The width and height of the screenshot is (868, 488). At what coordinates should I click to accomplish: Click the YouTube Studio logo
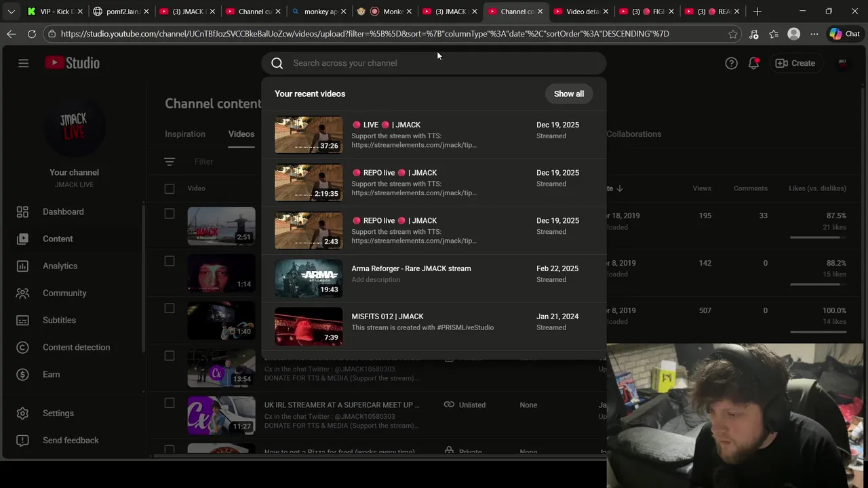tap(73, 63)
